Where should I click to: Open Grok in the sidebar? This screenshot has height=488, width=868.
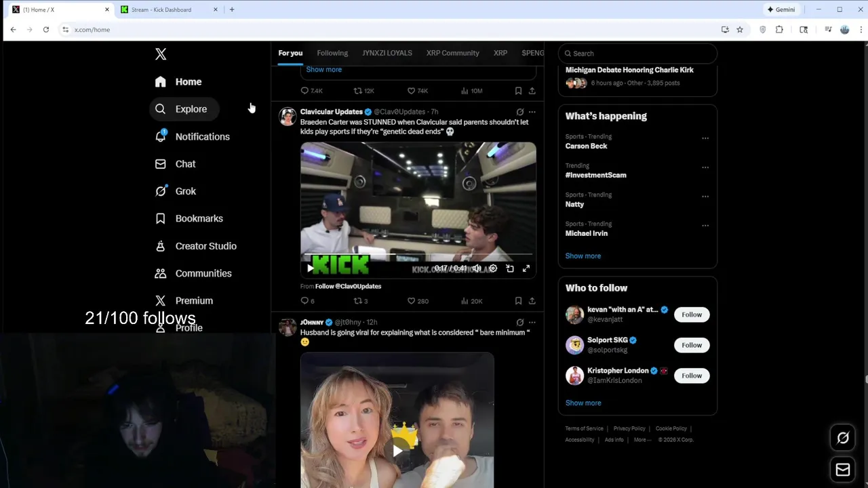(x=175, y=191)
